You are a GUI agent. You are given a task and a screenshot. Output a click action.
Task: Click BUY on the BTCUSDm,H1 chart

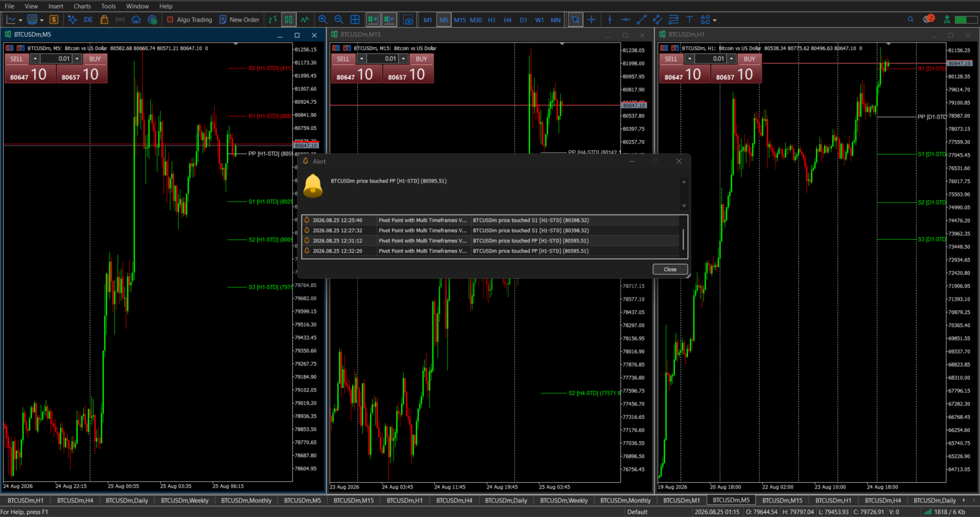749,59
